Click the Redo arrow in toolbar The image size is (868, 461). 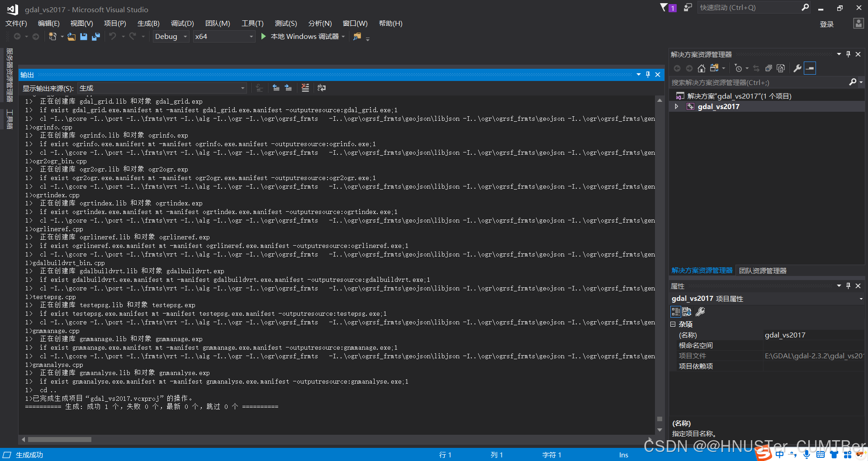pyautogui.click(x=133, y=37)
